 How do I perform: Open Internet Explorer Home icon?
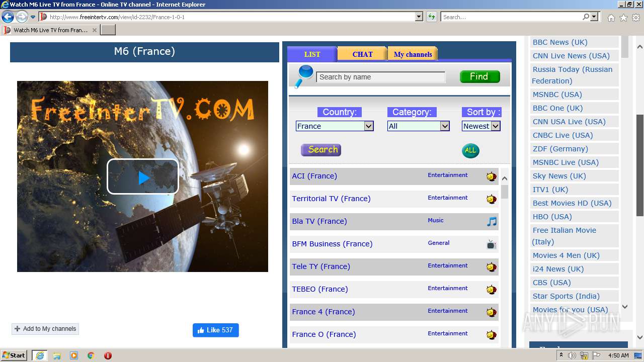611,18
